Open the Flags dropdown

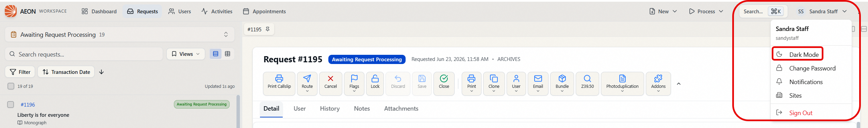[x=354, y=84]
